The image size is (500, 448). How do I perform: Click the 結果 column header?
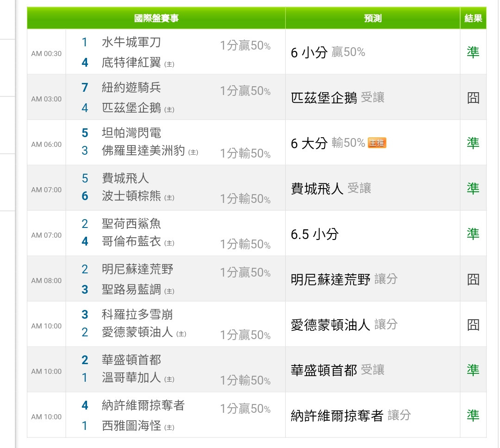[473, 18]
